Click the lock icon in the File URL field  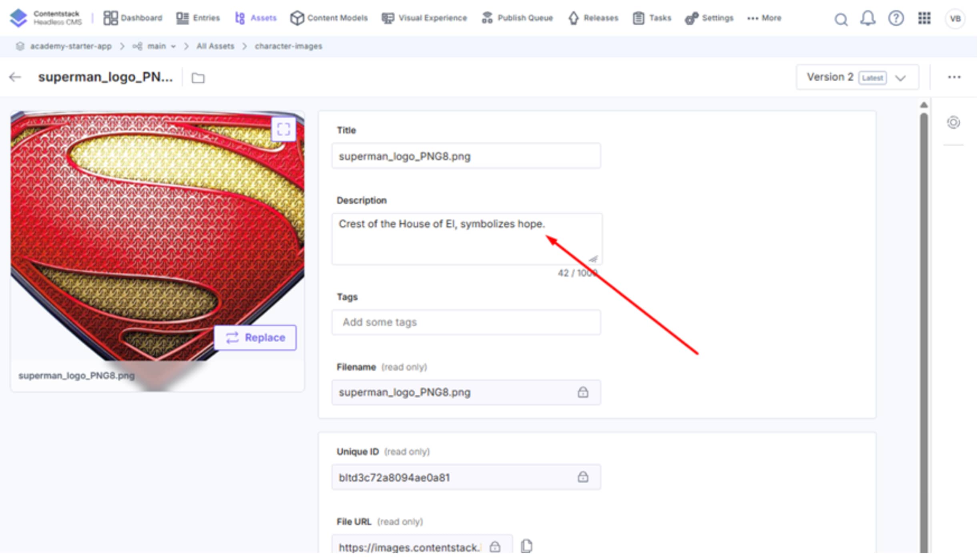495,547
